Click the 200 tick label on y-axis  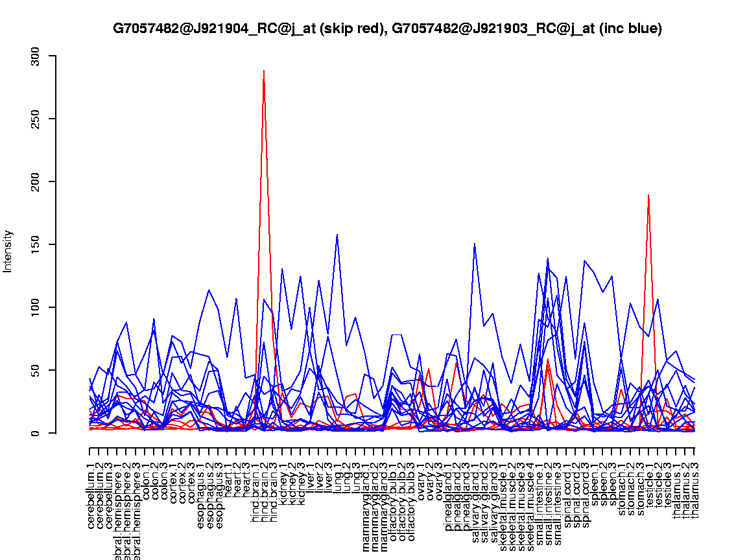35,182
